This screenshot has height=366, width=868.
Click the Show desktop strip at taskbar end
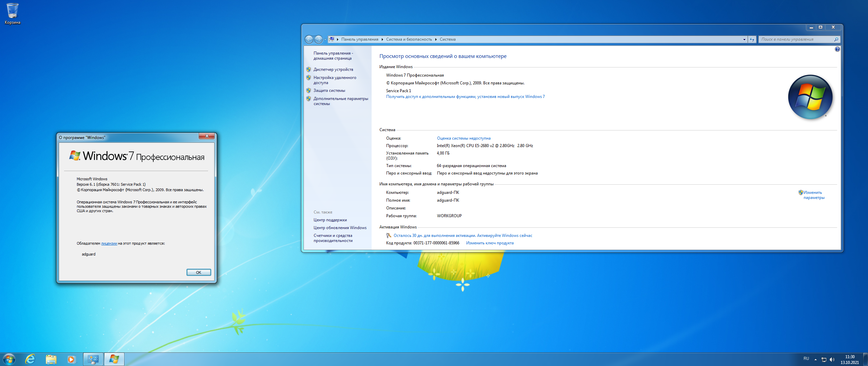[865, 359]
